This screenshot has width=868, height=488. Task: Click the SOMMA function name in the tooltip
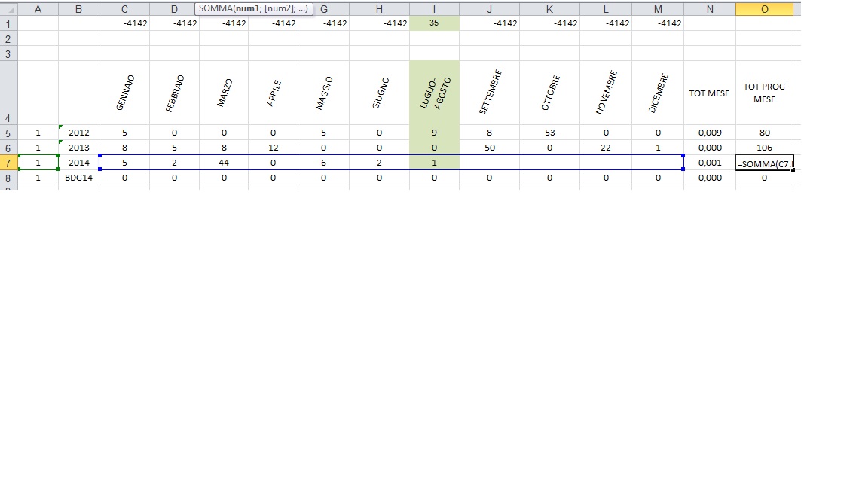pyautogui.click(x=216, y=8)
